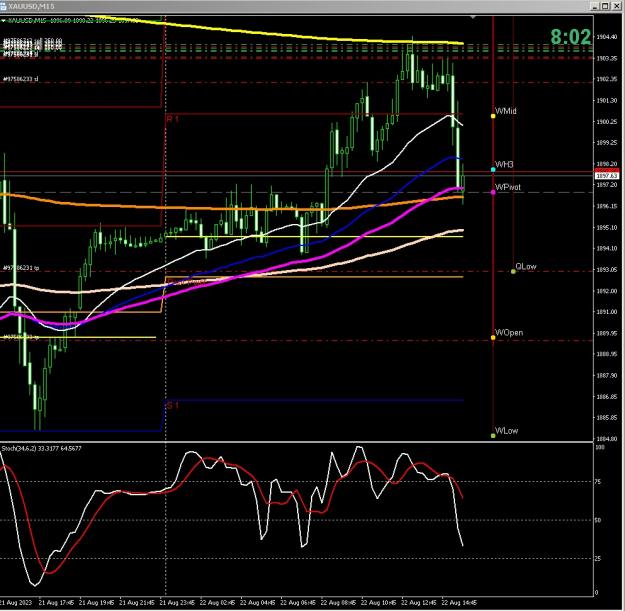625x611 pixels.
Task: Click the #97586233 sl order label
Action: (x=20, y=79)
